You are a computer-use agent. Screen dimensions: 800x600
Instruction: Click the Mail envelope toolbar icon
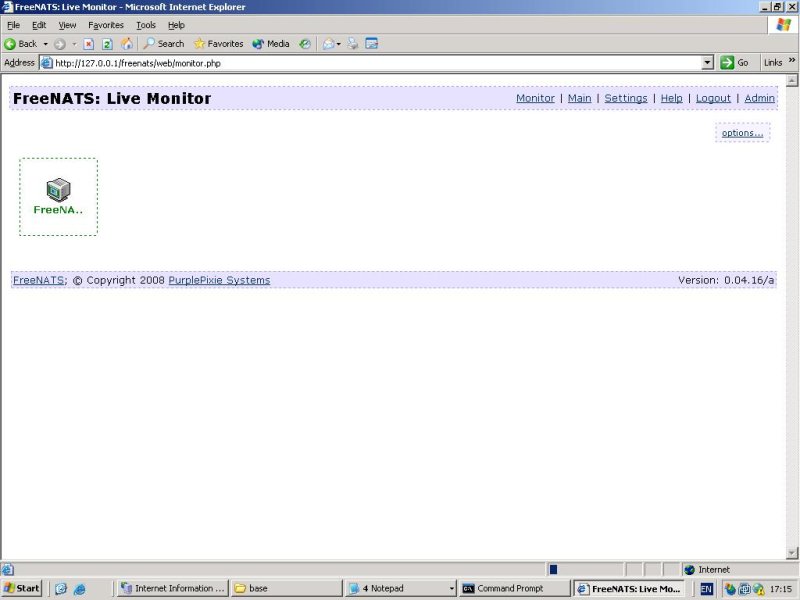click(329, 44)
